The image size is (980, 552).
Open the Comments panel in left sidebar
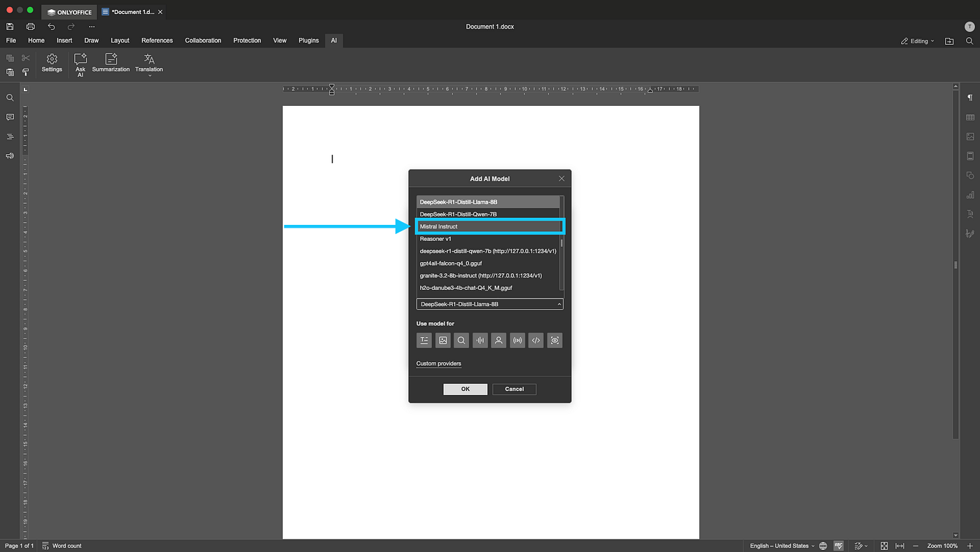10,117
